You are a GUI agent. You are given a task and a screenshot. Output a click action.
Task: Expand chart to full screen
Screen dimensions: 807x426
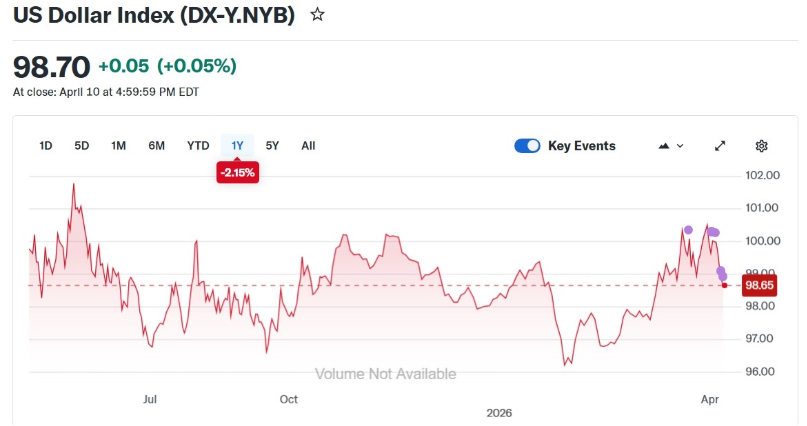pyautogui.click(x=720, y=146)
